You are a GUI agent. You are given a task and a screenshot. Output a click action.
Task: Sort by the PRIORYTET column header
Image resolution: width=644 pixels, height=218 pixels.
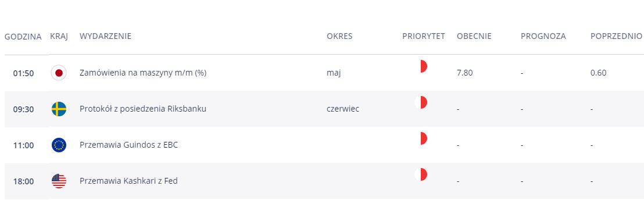[424, 36]
